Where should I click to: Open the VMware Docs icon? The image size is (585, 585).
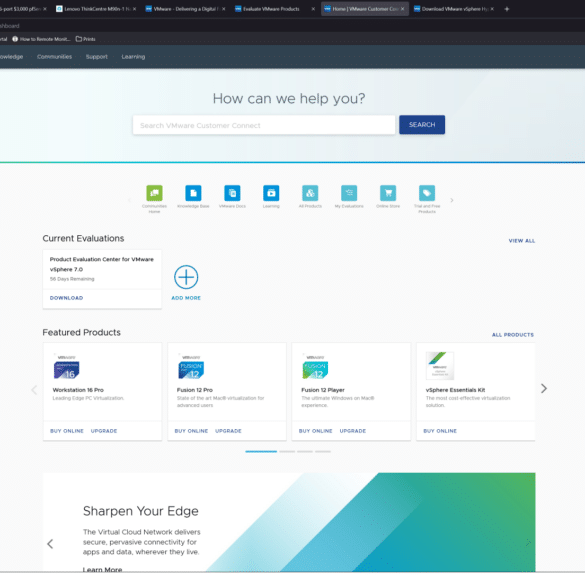[x=232, y=193]
